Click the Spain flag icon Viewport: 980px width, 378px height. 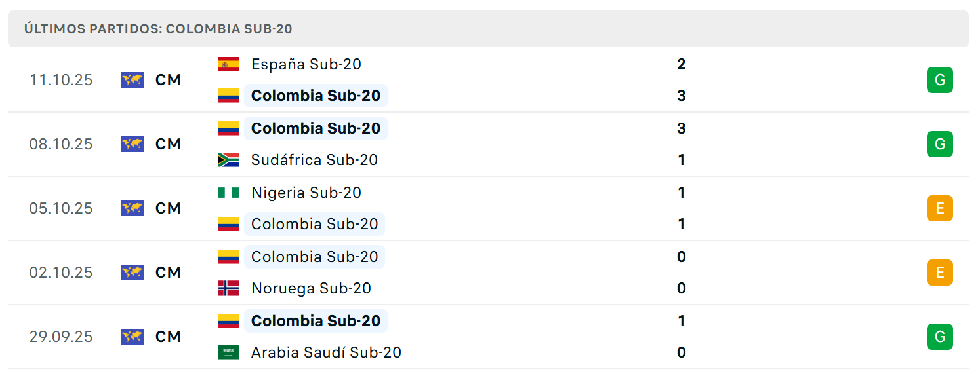[228, 64]
